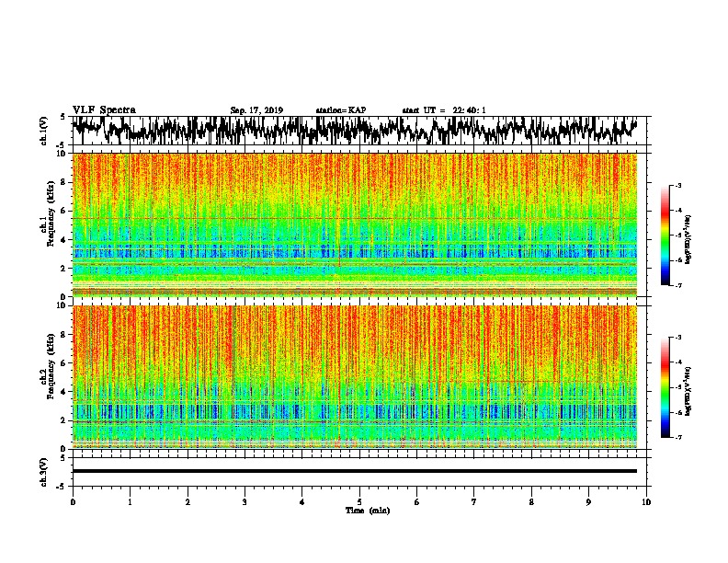Click the ch.2 color scale bar
This screenshot has height=563, width=728.
[665, 387]
